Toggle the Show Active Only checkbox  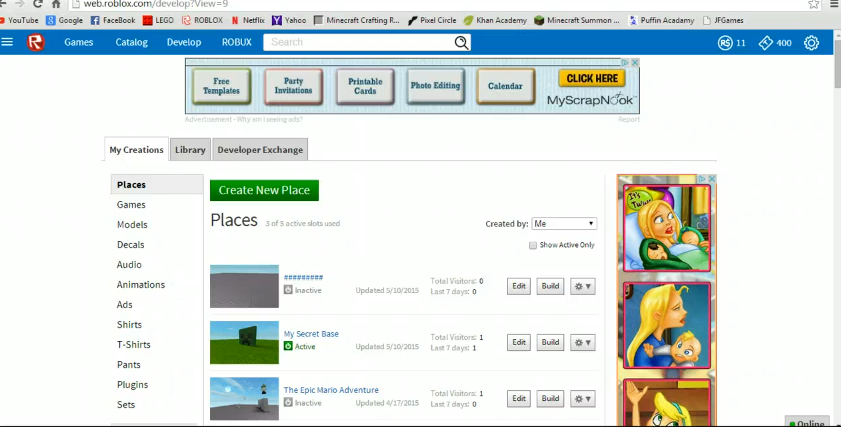pyautogui.click(x=533, y=245)
